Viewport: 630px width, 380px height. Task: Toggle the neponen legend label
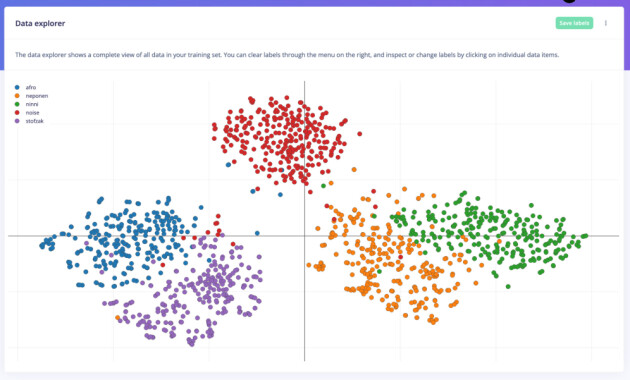pos(37,96)
